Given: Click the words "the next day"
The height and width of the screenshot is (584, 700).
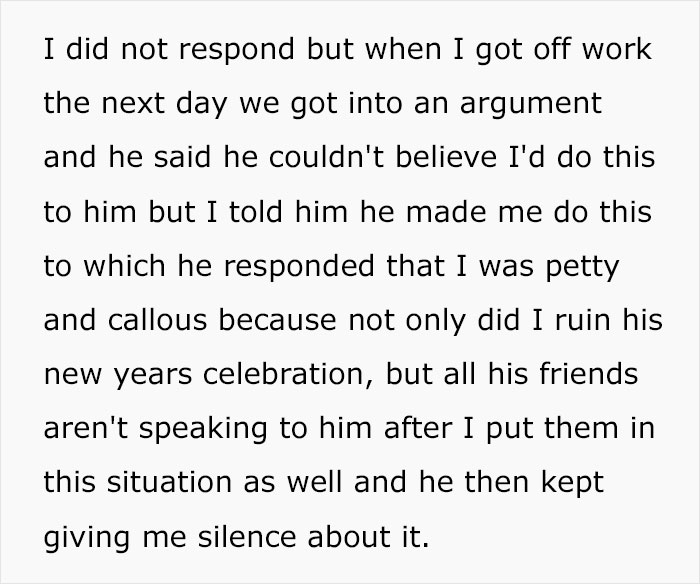Looking at the screenshot, I should (128, 103).
